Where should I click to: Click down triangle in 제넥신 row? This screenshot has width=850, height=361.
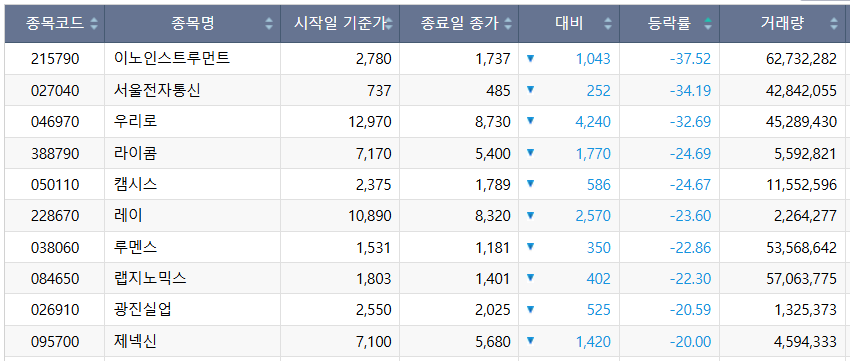[x=530, y=340]
